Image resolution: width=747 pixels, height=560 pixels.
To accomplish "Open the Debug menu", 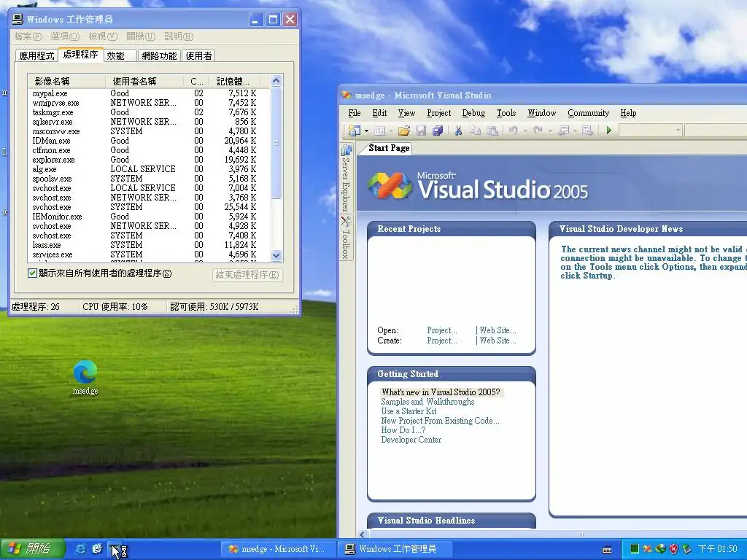I will click(x=473, y=113).
